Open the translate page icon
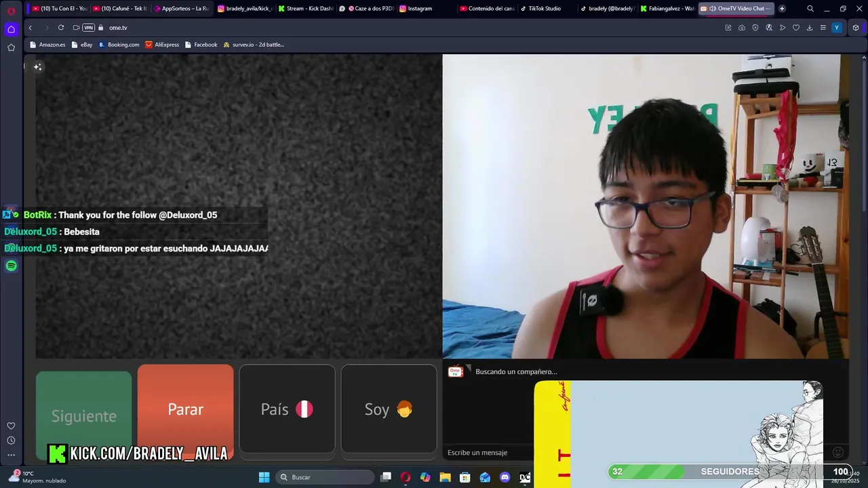868x488 pixels. (769, 28)
